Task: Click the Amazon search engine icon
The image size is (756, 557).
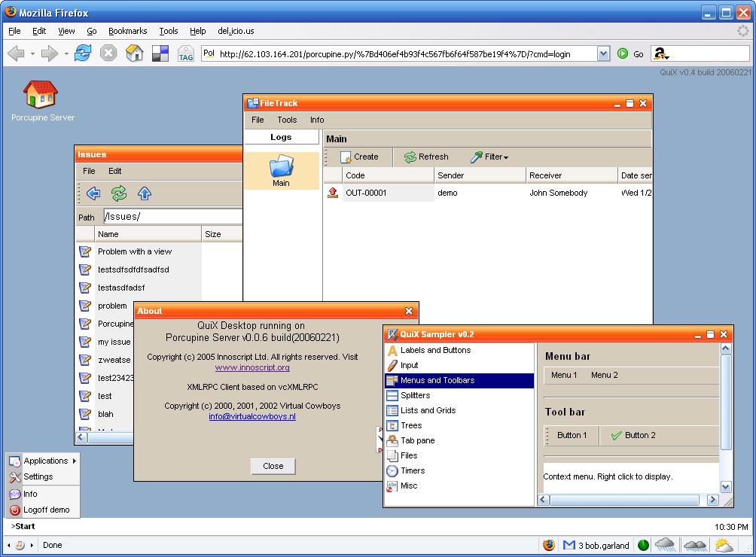Action: coord(660,53)
